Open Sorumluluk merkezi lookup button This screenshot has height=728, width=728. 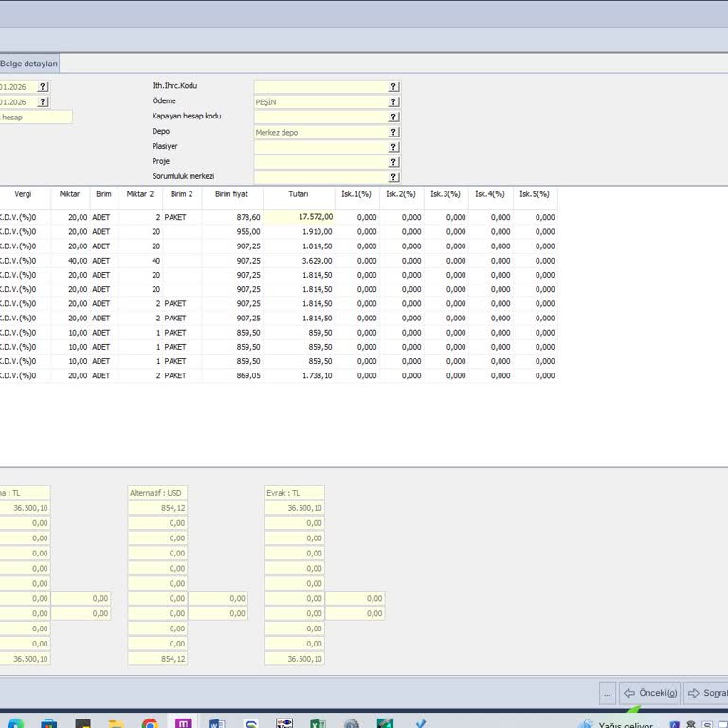point(393,177)
